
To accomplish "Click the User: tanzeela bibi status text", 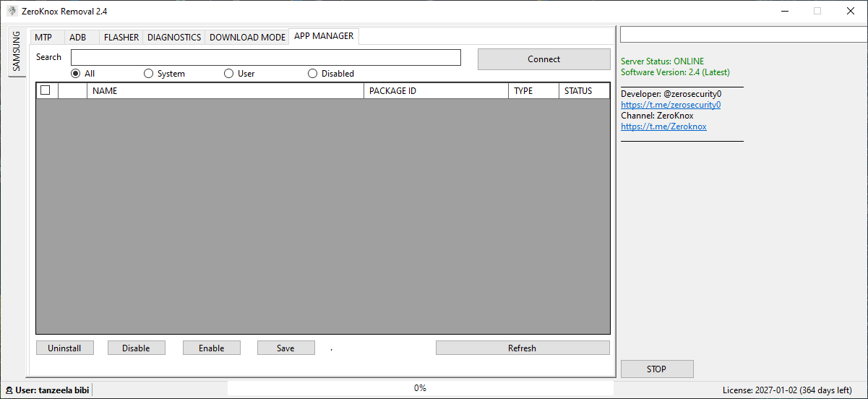I will click(x=52, y=390).
